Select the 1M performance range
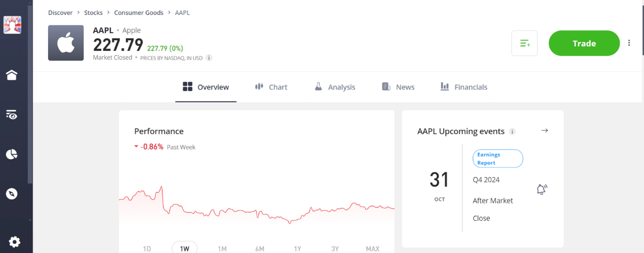The width and height of the screenshot is (644, 253). tap(222, 249)
